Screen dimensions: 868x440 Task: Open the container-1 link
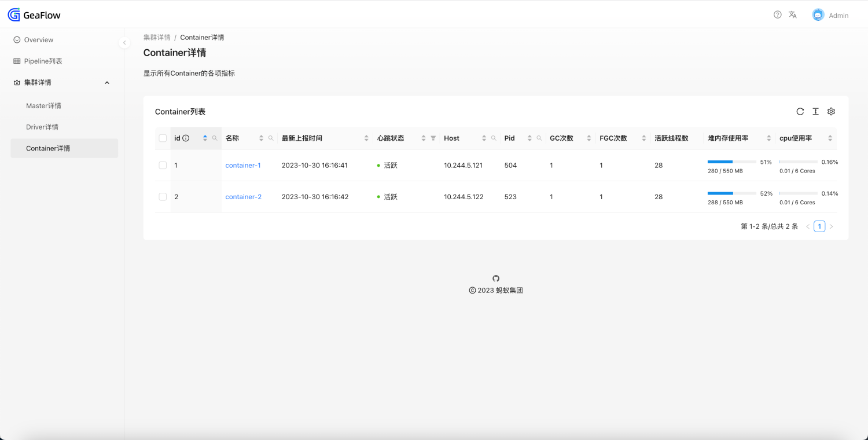243,166
